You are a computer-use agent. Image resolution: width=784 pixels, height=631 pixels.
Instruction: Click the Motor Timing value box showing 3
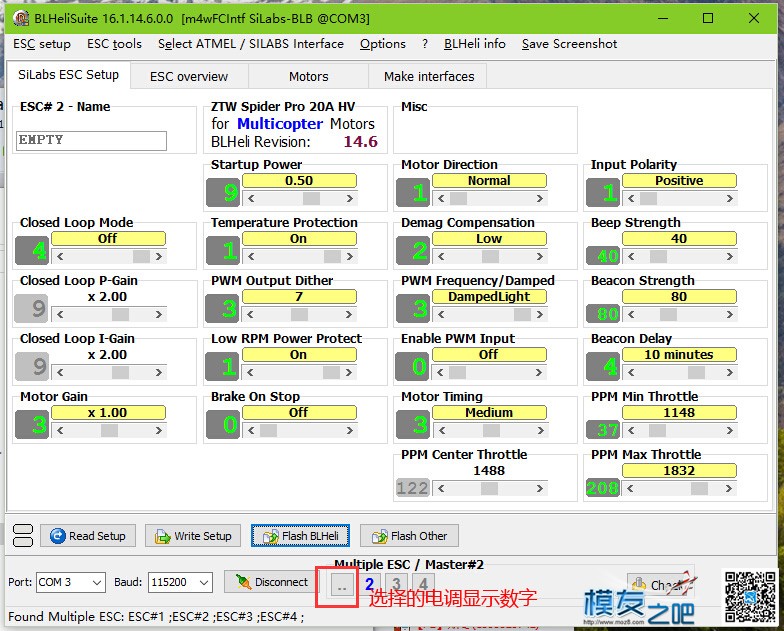(x=413, y=424)
